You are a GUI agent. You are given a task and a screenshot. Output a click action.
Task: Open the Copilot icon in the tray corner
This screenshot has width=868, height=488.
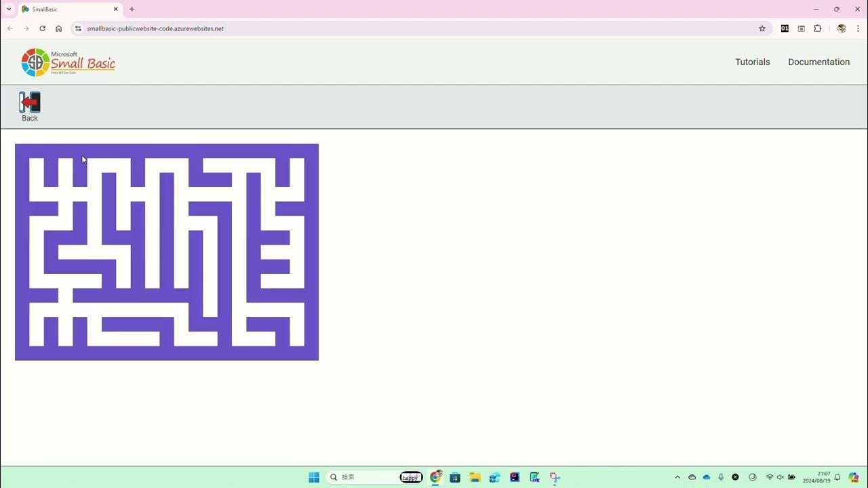coord(854,477)
